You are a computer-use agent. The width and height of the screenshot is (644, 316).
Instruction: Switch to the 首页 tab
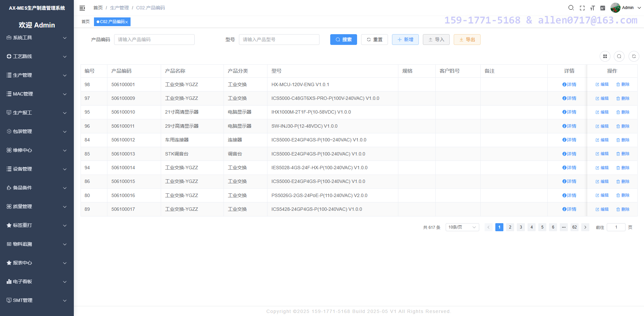click(86, 22)
